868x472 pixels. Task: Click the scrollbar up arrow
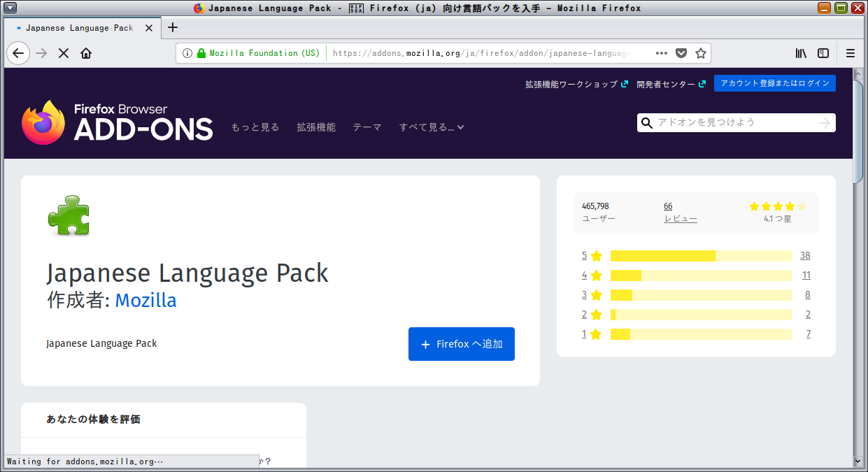point(859,73)
